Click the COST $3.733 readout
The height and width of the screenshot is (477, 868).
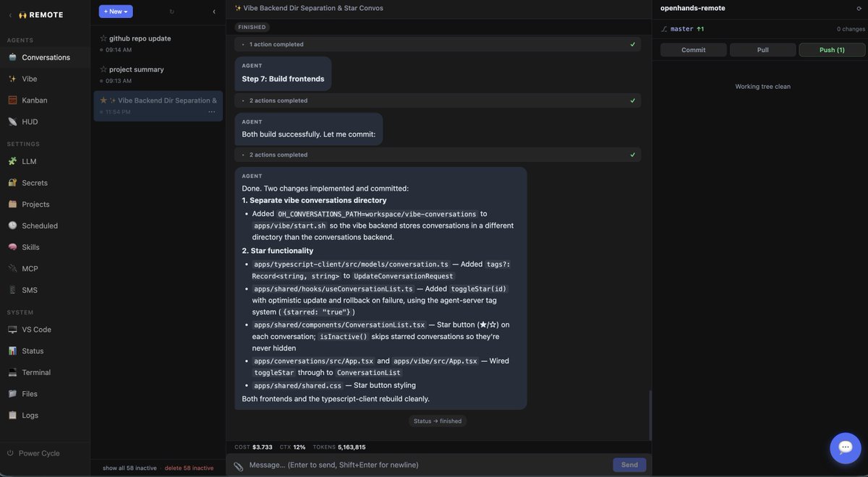pos(254,447)
